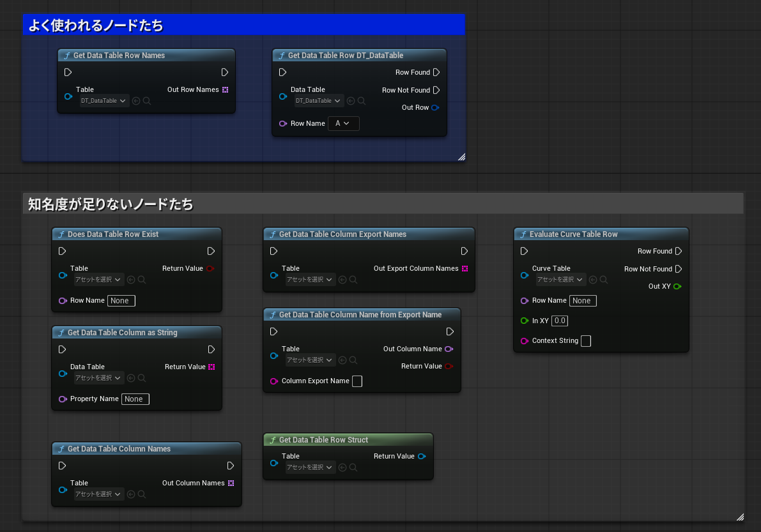
Task: Click the use-selected arrow icon in Get Data Table Row Names
Action: [x=136, y=101]
